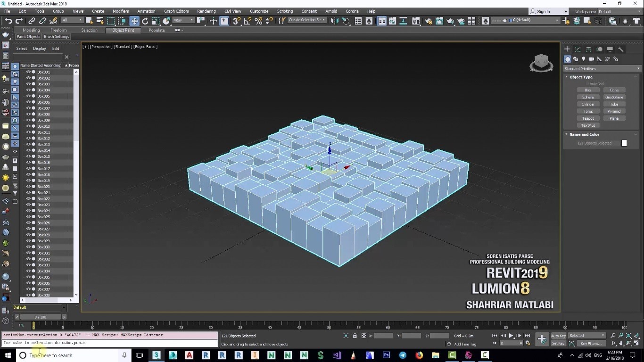The image size is (644, 362).
Task: Open the Scripting menu
Action: pos(285,11)
